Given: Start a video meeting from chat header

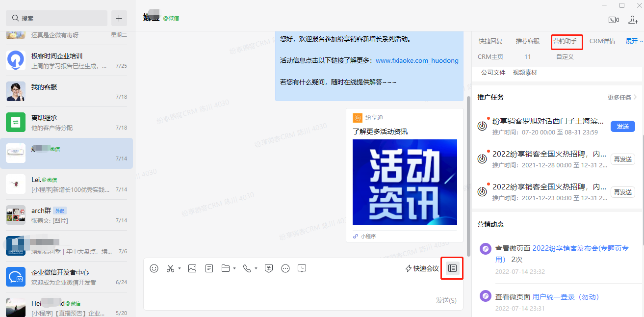Looking at the screenshot, I should pyautogui.click(x=613, y=20).
